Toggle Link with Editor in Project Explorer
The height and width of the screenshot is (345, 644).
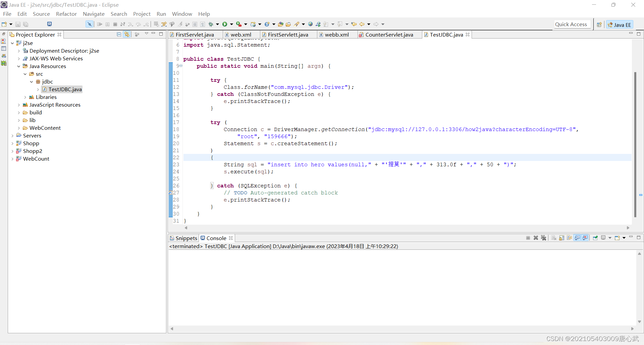pyautogui.click(x=127, y=34)
